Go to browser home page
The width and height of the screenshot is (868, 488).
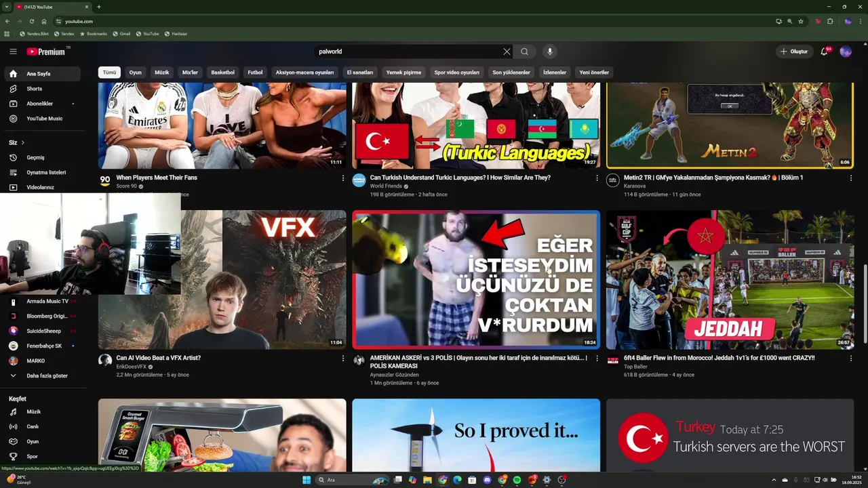click(x=44, y=21)
